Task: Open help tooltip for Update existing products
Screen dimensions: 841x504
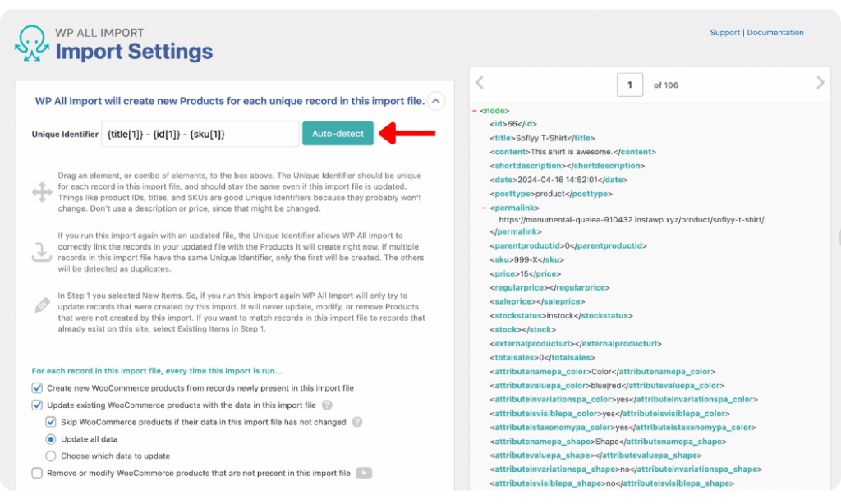Action: 327,405
